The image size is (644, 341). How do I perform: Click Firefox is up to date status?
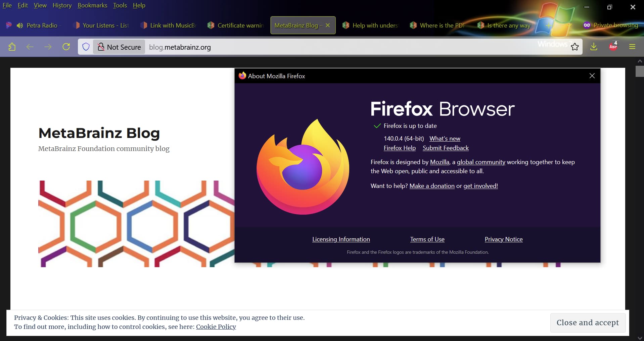pos(410,126)
